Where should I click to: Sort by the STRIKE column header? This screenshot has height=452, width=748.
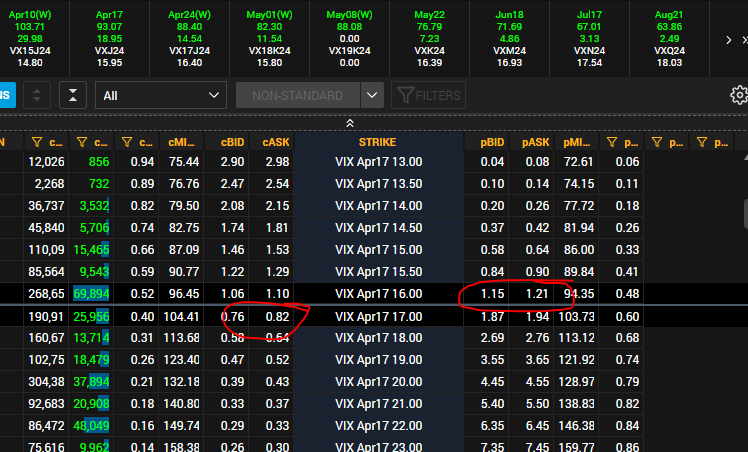[x=377, y=142]
